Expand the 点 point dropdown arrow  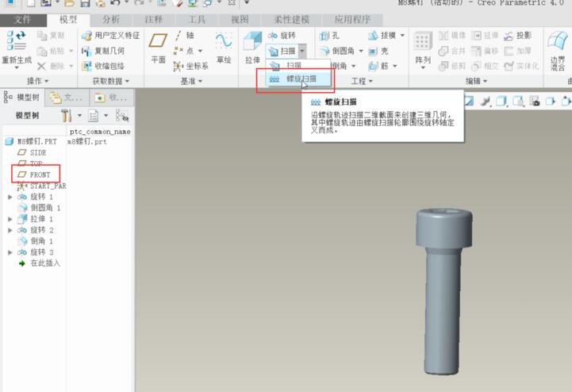(200, 51)
